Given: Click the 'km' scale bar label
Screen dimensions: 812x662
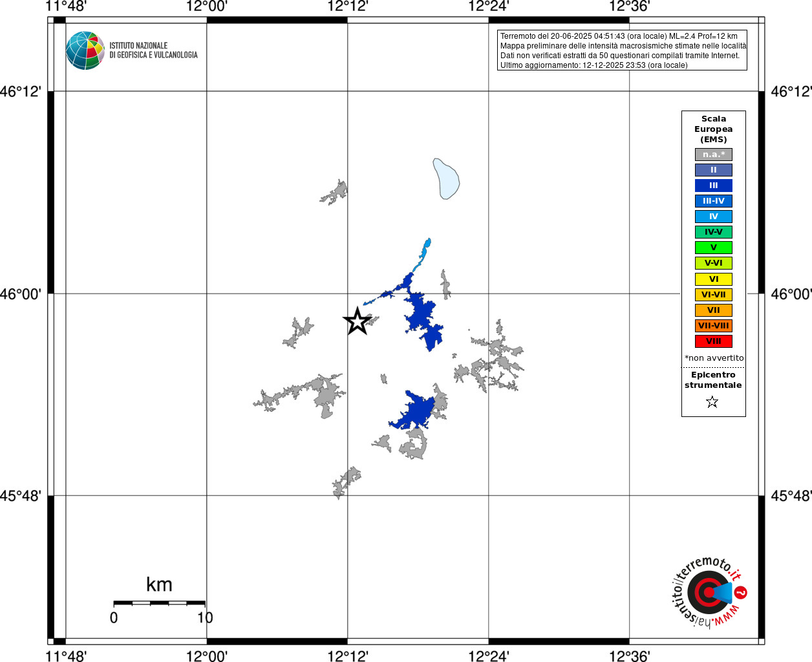Looking at the screenshot, I should click(x=159, y=584).
